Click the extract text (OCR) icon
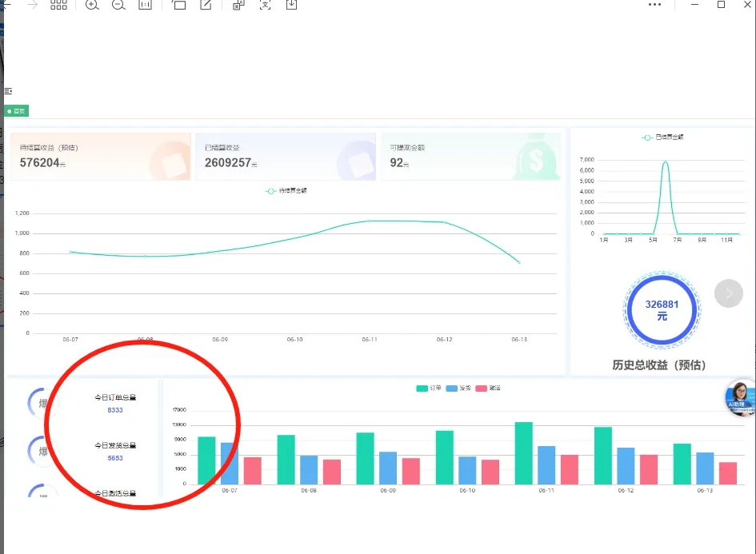 [265, 5]
